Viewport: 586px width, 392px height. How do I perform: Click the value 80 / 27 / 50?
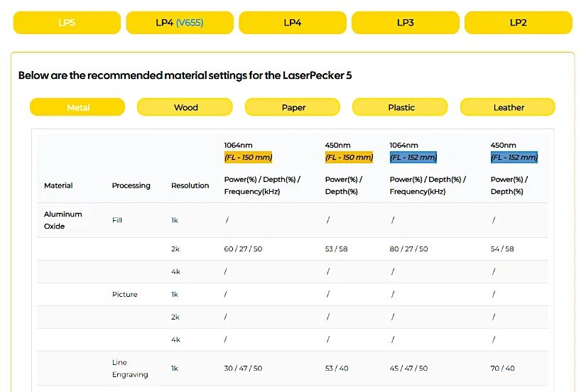click(409, 249)
